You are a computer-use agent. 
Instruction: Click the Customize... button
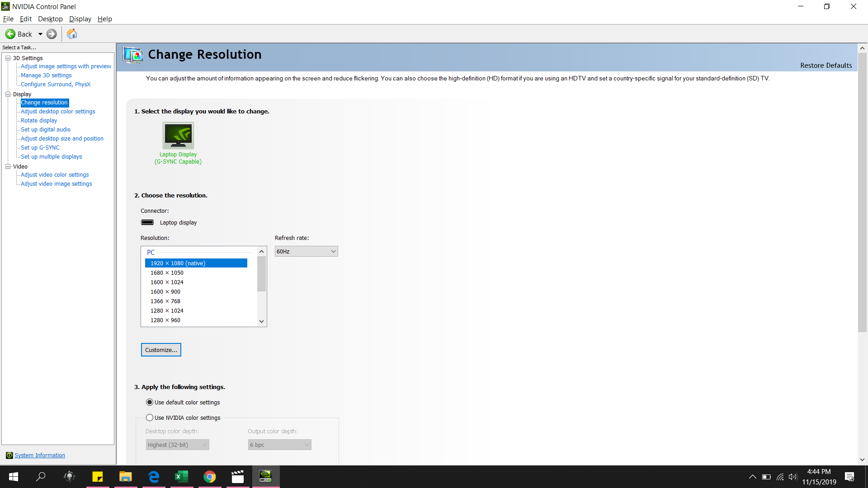[161, 350]
